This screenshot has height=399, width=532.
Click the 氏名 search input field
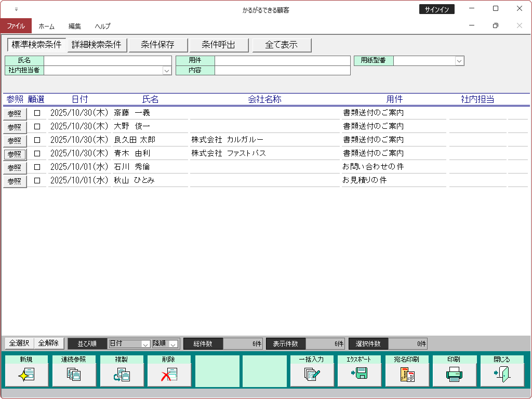[x=108, y=61]
